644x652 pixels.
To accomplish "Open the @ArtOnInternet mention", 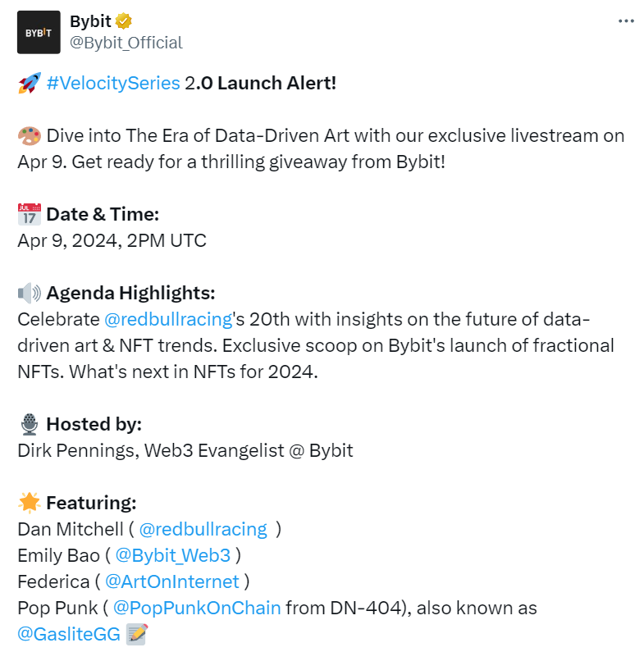I will click(x=172, y=581).
